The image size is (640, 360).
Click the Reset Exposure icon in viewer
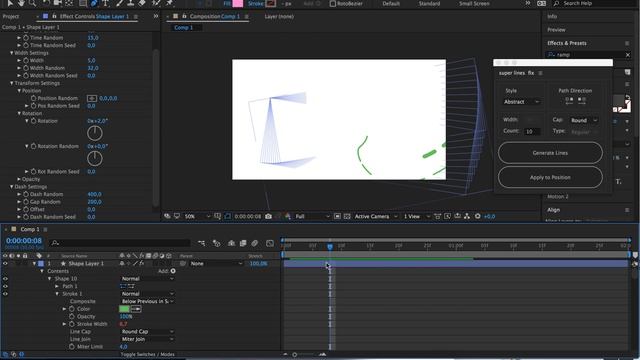tap(478, 216)
